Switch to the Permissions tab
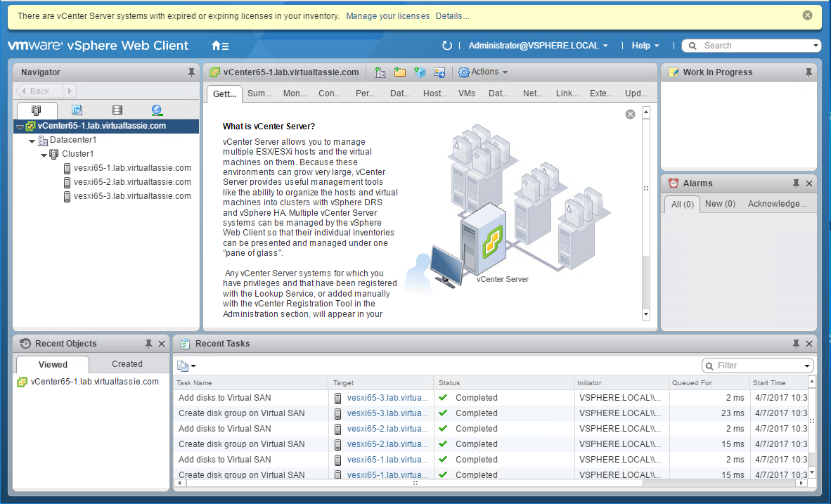Screen dimensions: 831x504 click(x=365, y=93)
